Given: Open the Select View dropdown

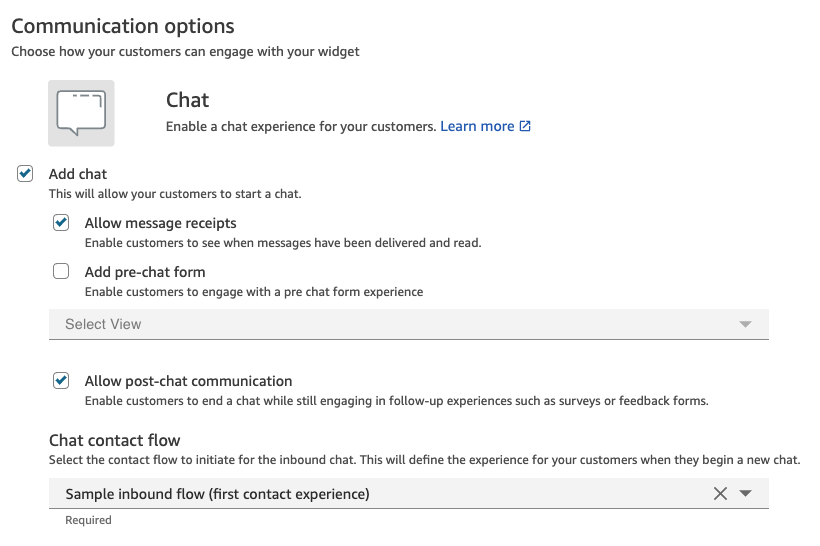Looking at the screenshot, I should tap(400, 324).
